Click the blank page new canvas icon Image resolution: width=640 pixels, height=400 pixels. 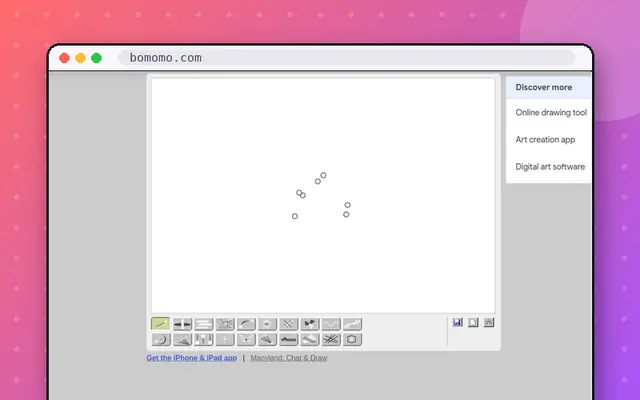(x=473, y=322)
